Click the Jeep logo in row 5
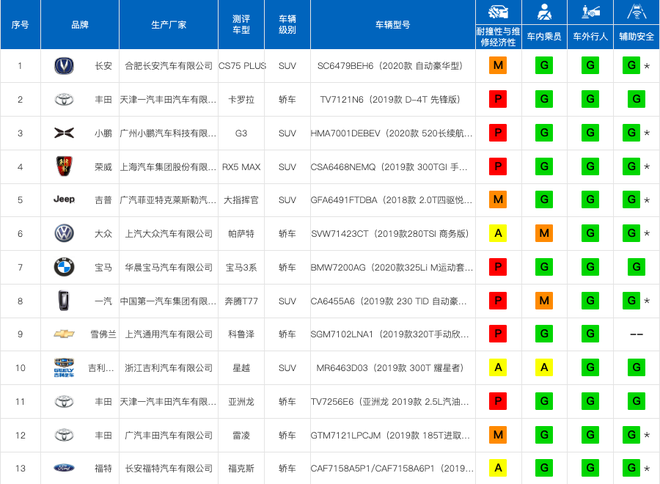The width and height of the screenshot is (660, 484). pos(64,199)
